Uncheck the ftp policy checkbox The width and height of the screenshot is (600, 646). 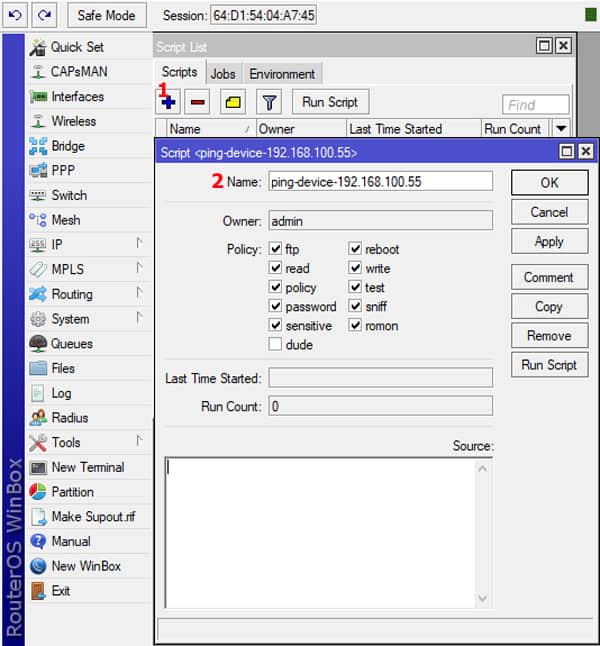[x=275, y=249]
